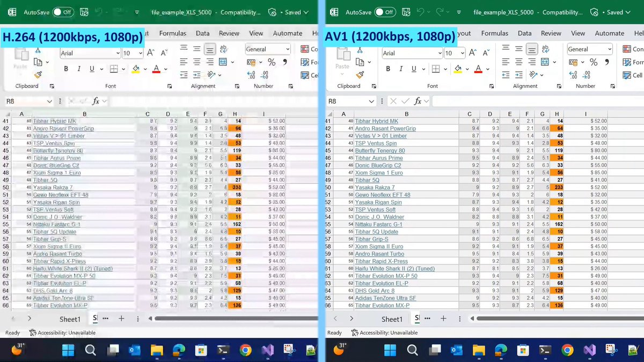644x362 pixels.
Task: Open Donic BlueGrip C2 link in H.264 window
Action: tap(56, 166)
